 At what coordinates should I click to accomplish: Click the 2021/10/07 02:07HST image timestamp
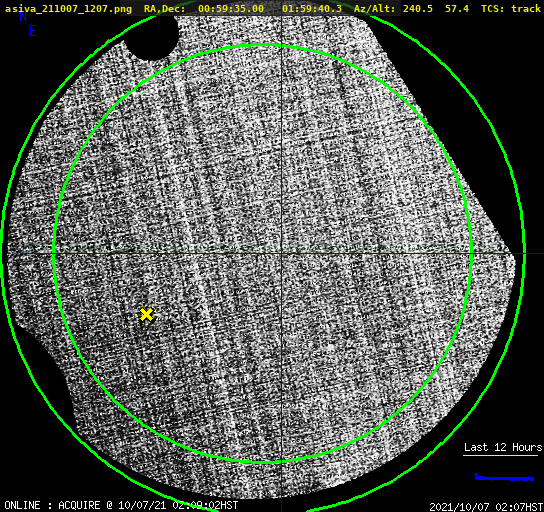pyautogui.click(x=486, y=507)
